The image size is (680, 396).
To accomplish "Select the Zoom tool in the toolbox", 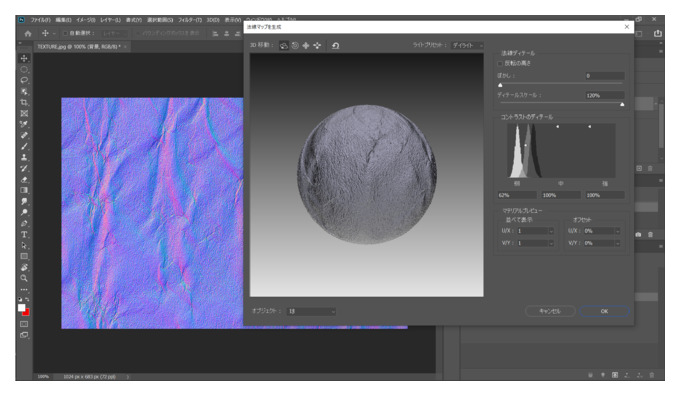I will [x=24, y=278].
